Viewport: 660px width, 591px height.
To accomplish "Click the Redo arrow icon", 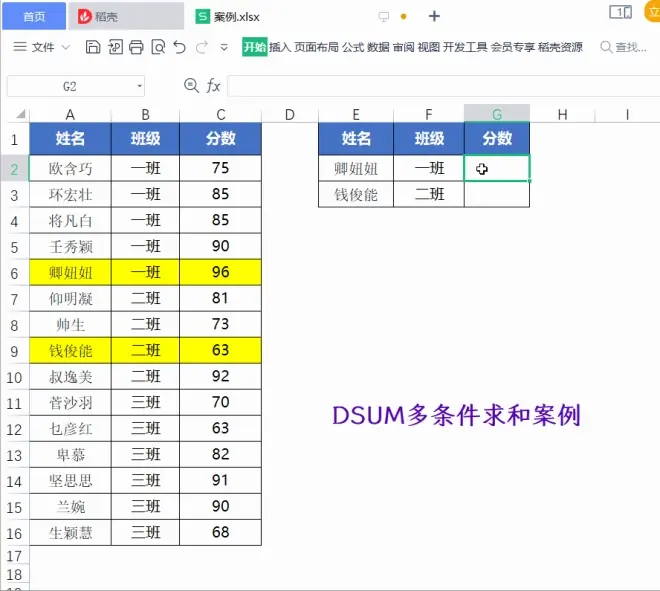I will pos(203,47).
